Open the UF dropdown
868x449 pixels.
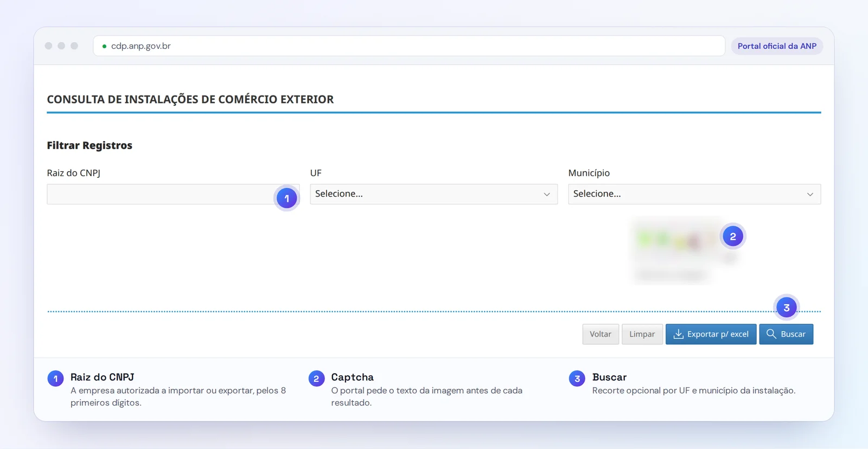pos(433,194)
